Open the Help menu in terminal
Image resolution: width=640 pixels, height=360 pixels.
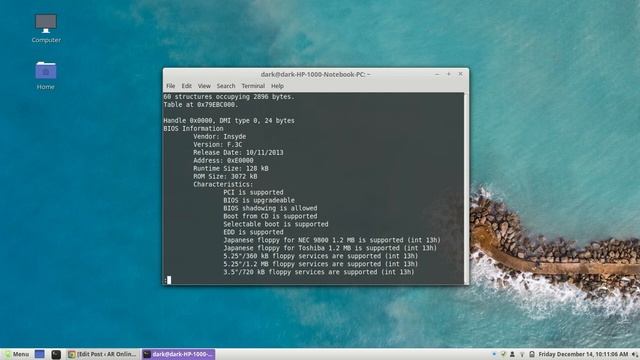click(277, 86)
